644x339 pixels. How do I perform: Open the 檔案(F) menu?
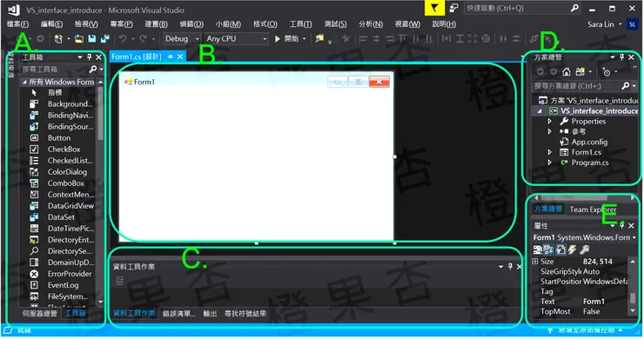(17, 24)
